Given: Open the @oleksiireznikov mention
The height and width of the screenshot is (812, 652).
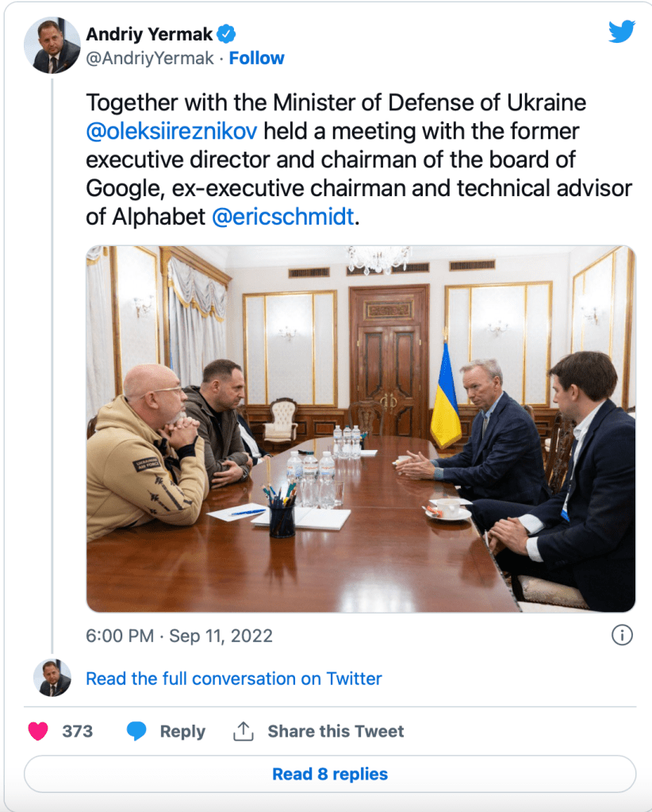Looking at the screenshot, I should [171, 131].
